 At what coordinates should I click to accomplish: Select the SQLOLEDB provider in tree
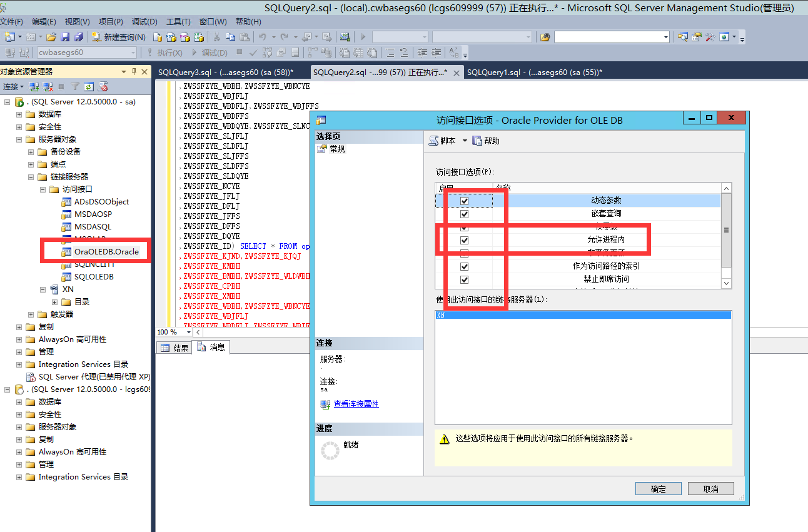[x=94, y=277]
